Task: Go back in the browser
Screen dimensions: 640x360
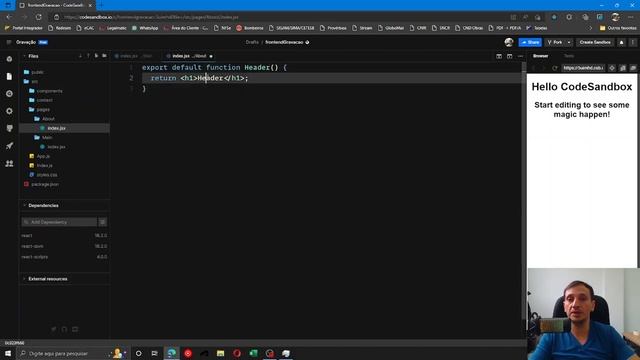Action: pos(9,17)
